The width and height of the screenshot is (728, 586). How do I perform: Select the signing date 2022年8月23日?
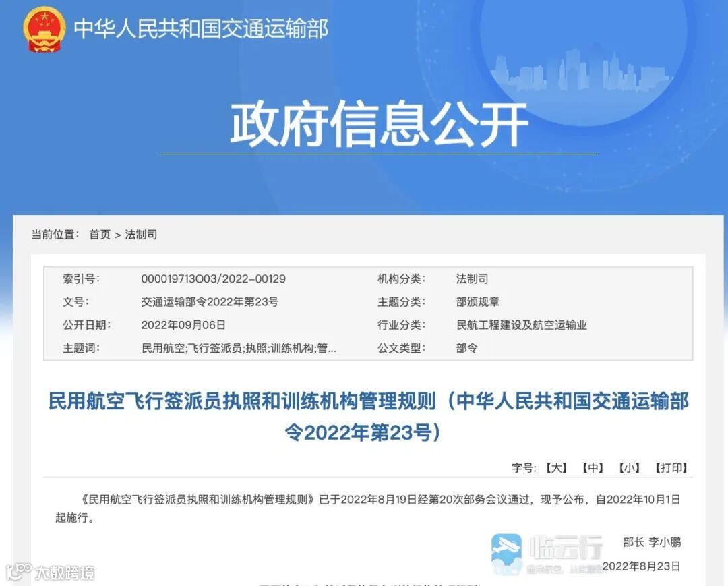coord(642,566)
